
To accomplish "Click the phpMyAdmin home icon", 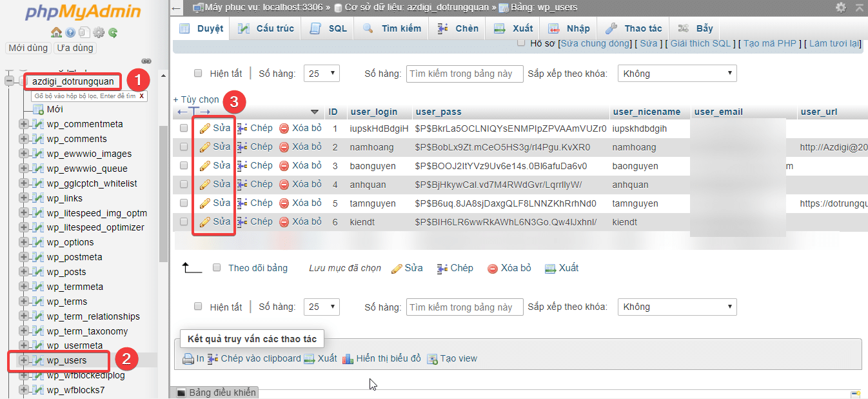I will pyautogui.click(x=57, y=32).
